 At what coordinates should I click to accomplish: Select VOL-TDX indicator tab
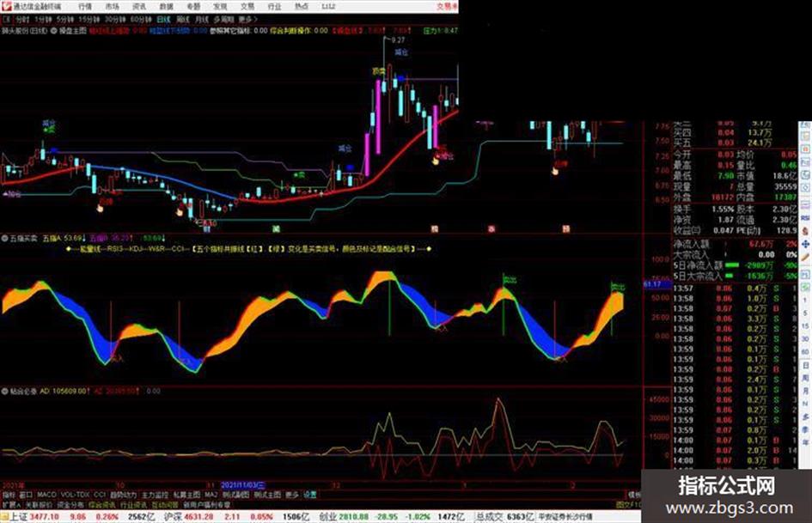tap(76, 495)
